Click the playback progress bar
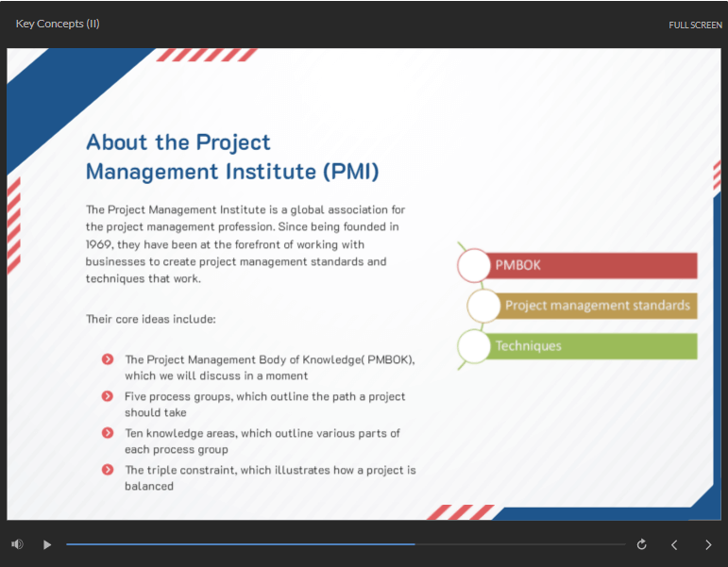728x567 pixels. click(346, 544)
